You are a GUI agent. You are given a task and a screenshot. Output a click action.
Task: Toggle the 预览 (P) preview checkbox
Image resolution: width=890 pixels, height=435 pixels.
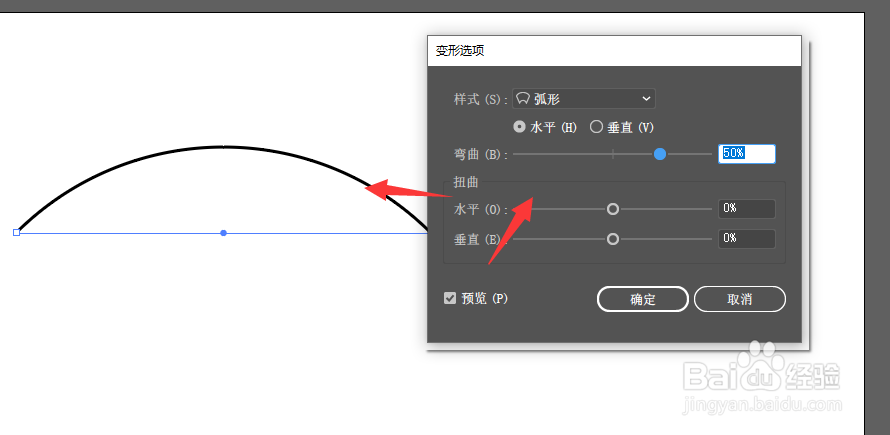point(450,298)
